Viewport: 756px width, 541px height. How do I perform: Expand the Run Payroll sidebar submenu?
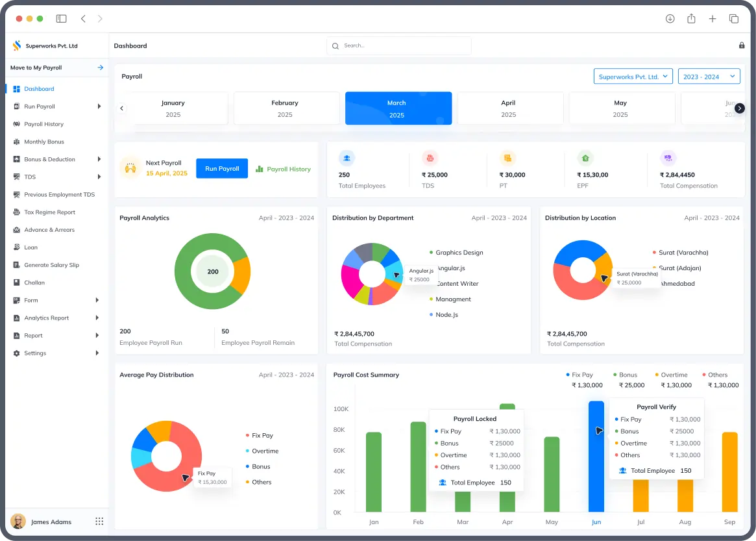pyautogui.click(x=99, y=107)
